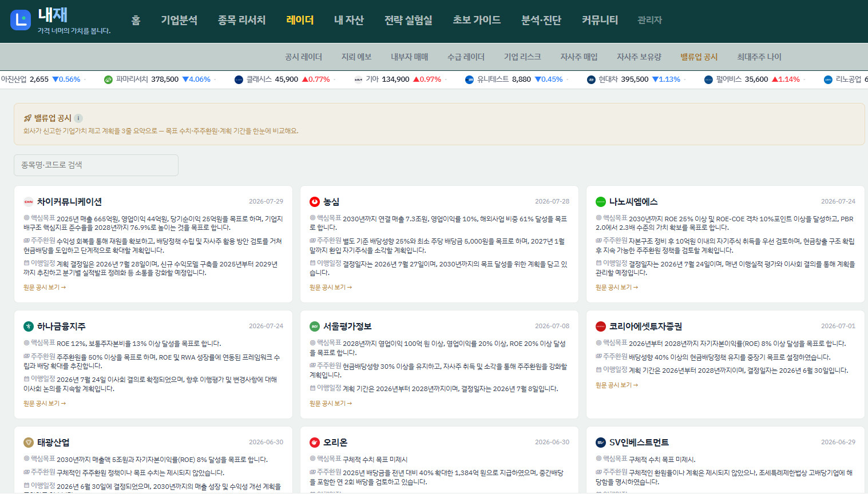This screenshot has height=494, width=868.
Task: Click the 이행일정 calendar icon in 나노씨엠에스 card
Action: (x=599, y=263)
